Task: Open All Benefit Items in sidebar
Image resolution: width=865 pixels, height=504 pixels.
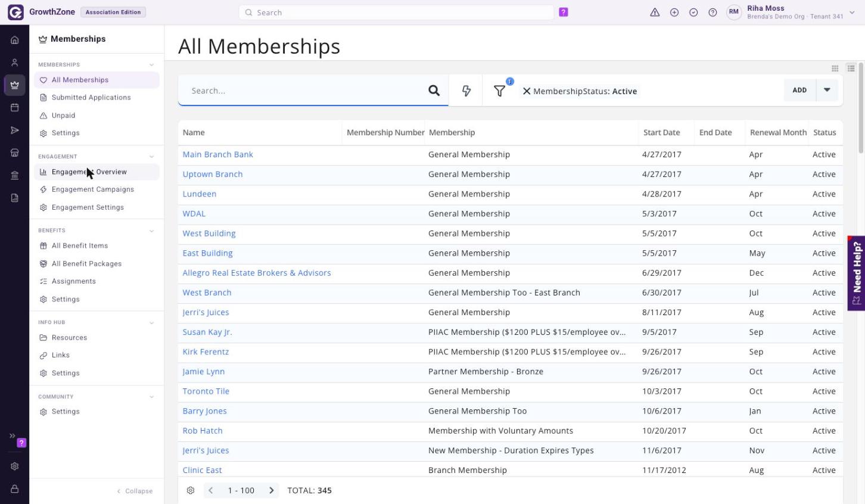Action: coord(97,245)
